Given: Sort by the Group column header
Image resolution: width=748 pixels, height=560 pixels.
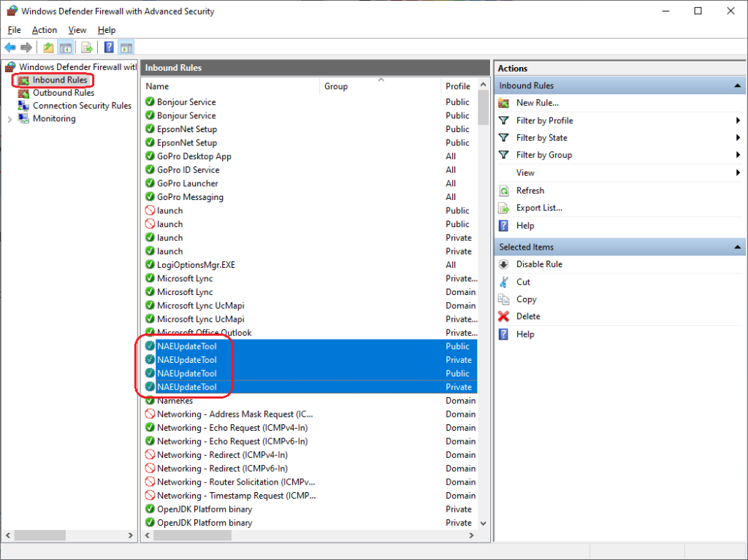Looking at the screenshot, I should [x=380, y=86].
